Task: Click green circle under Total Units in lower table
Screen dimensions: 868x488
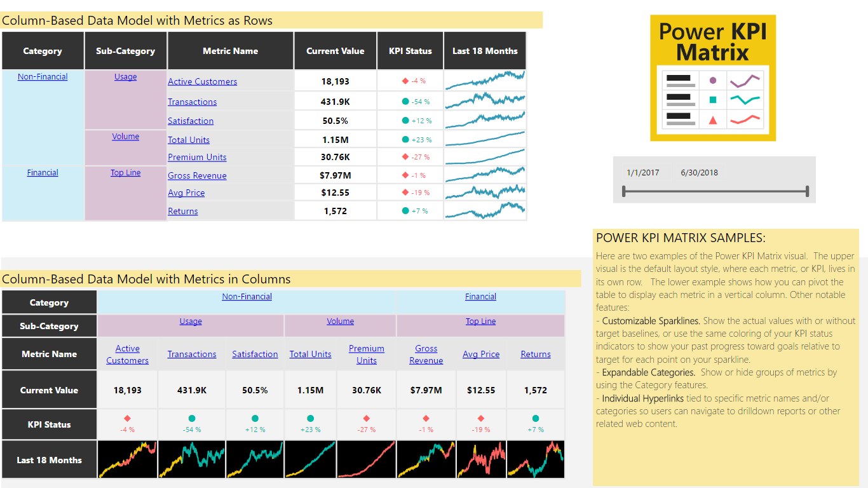Action: point(310,419)
